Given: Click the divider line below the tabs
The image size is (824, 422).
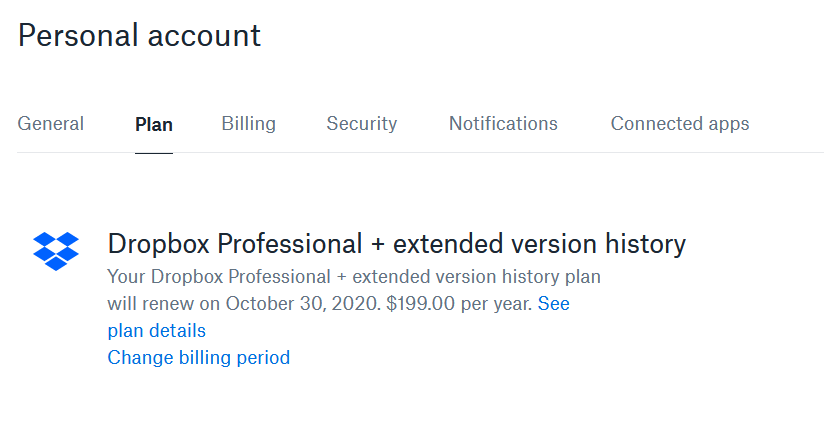Looking at the screenshot, I should pyautogui.click(x=500, y=153).
